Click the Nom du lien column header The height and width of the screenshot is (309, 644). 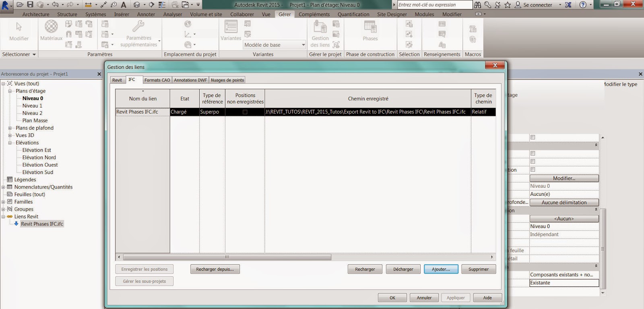tap(143, 99)
